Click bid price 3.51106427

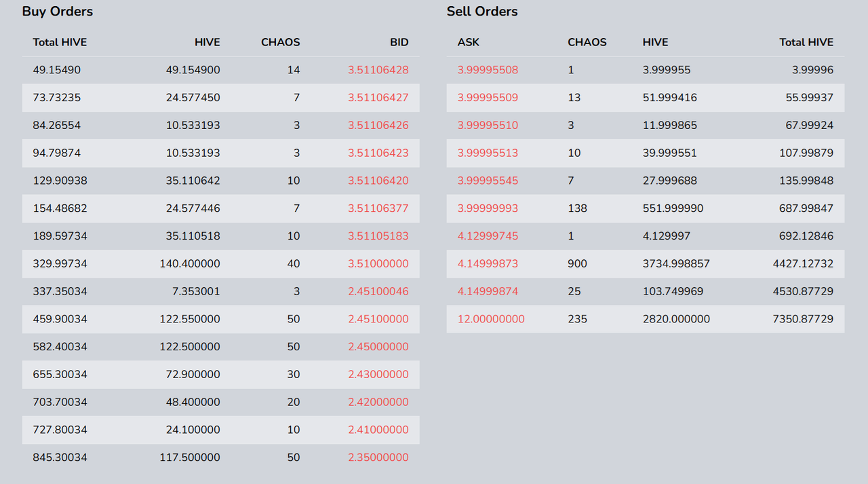378,98
